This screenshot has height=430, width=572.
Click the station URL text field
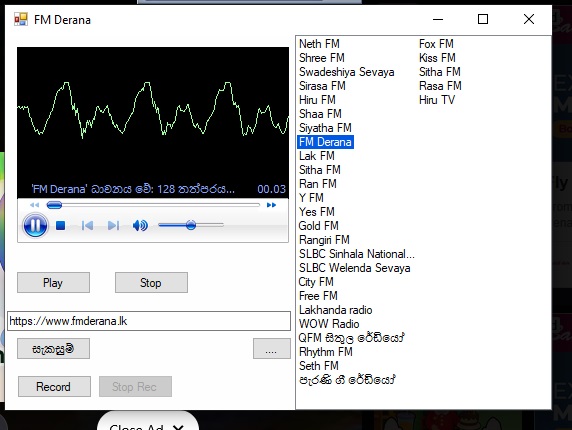click(x=149, y=321)
